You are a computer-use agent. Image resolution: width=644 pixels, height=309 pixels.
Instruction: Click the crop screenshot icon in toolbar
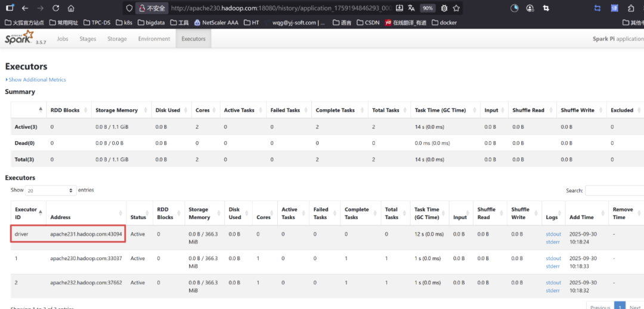(546, 8)
